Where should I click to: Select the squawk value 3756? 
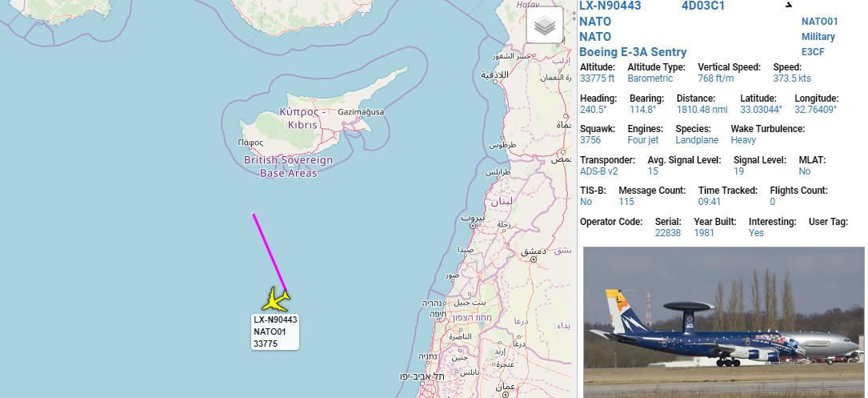coord(590,140)
